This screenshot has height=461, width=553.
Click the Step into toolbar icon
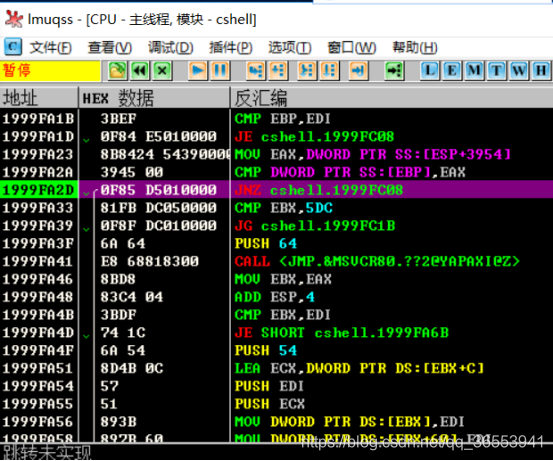click(x=256, y=71)
